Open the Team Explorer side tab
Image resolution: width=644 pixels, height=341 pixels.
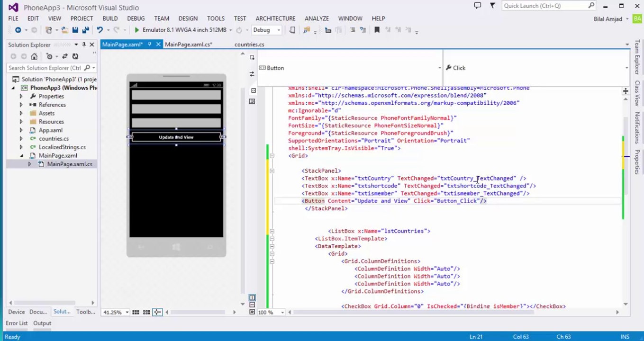coord(637,56)
